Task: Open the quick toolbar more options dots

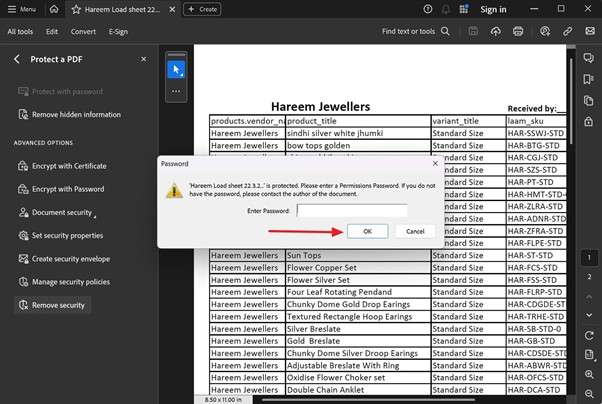Action: [176, 91]
